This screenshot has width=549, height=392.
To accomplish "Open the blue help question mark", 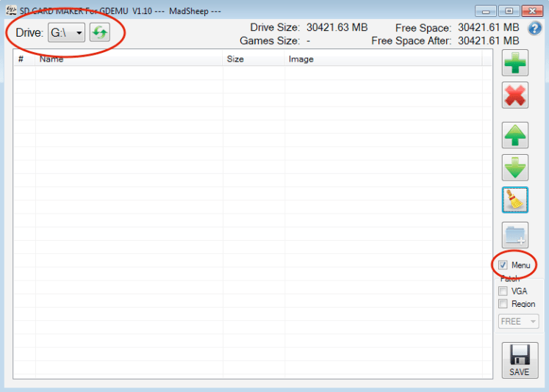I will [x=535, y=28].
